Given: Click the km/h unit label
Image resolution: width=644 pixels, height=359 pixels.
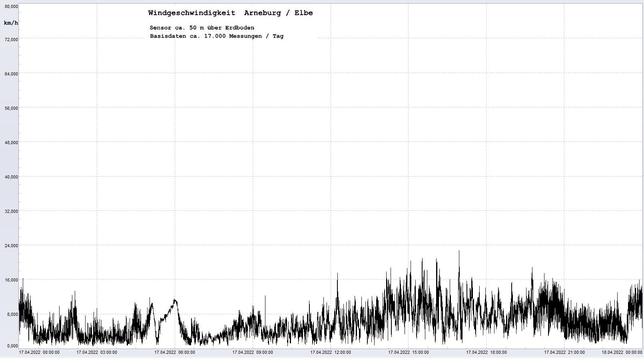Looking at the screenshot, I should pos(11,23).
